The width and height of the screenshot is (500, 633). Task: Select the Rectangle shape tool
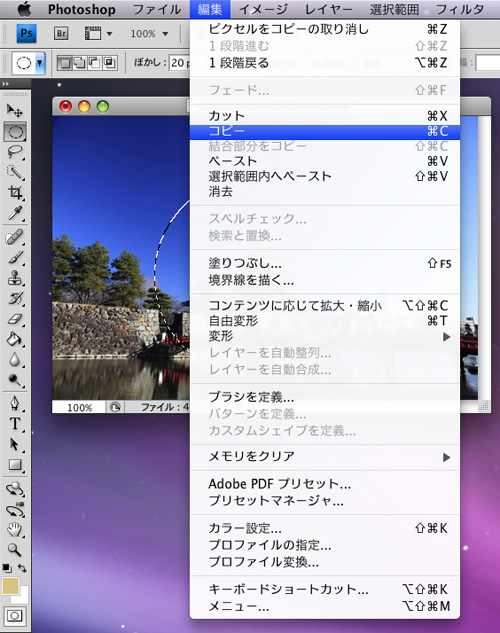pos(15,465)
